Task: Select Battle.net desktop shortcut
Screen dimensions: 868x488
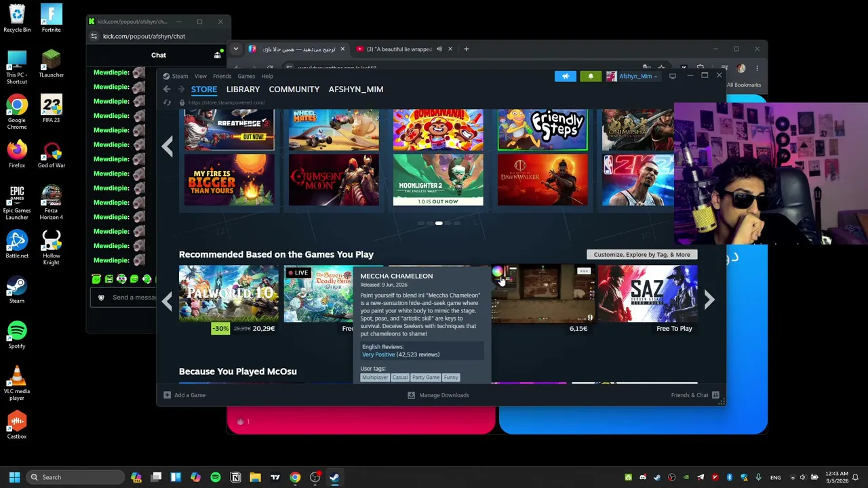Action: [x=17, y=245]
